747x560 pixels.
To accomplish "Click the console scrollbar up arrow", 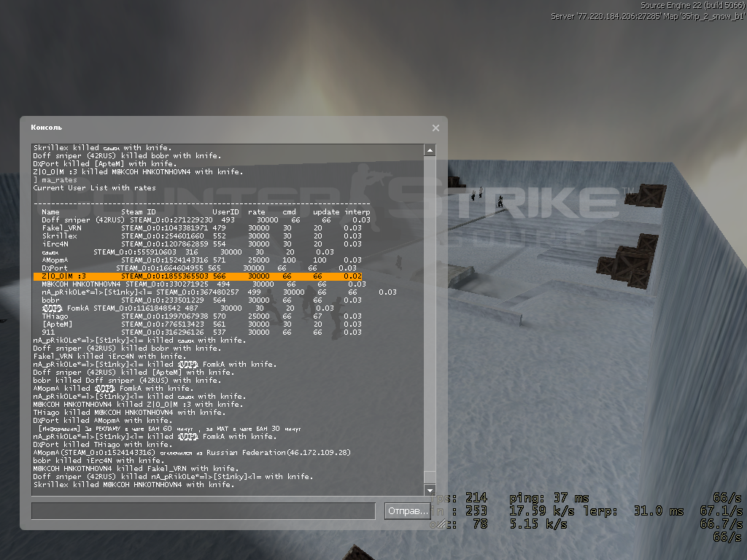I will (x=430, y=150).
